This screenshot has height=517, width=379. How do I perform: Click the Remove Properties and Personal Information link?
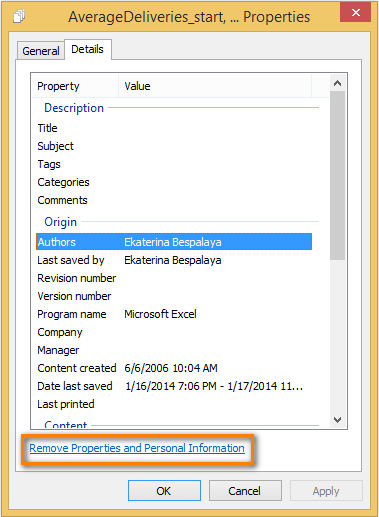coord(137,448)
